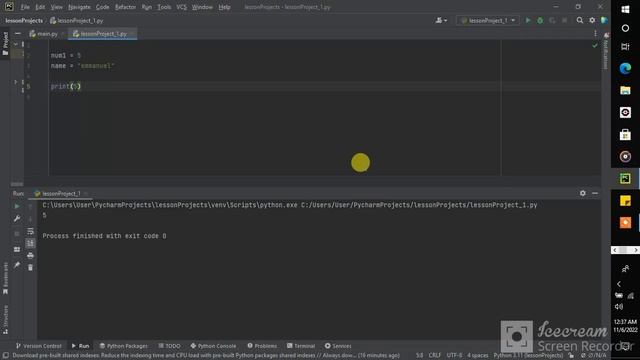Open Search Everywhere magnifier icon
The image size is (640, 360).
(x=580, y=20)
